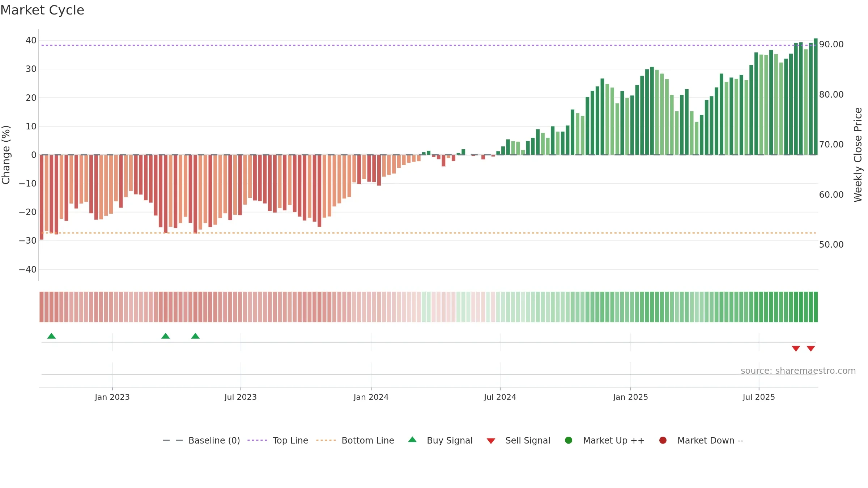Viewport: 868px width, 488px height.
Task: Toggle the Bottom Line legend entry
Action: 355,440
